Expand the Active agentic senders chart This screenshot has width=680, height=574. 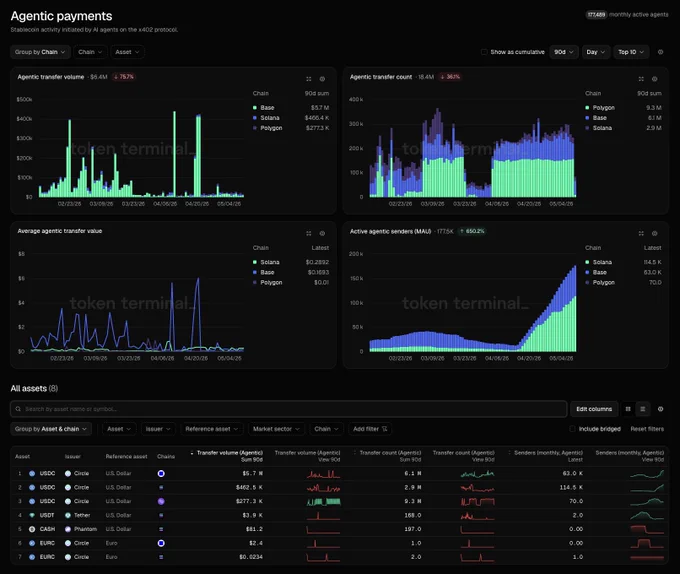641,233
